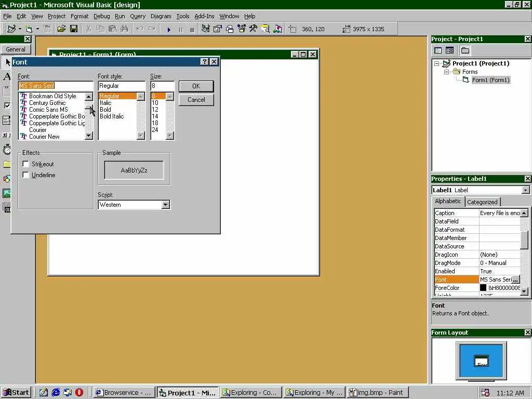
Task: Click the Break pause icon
Action: (180, 30)
